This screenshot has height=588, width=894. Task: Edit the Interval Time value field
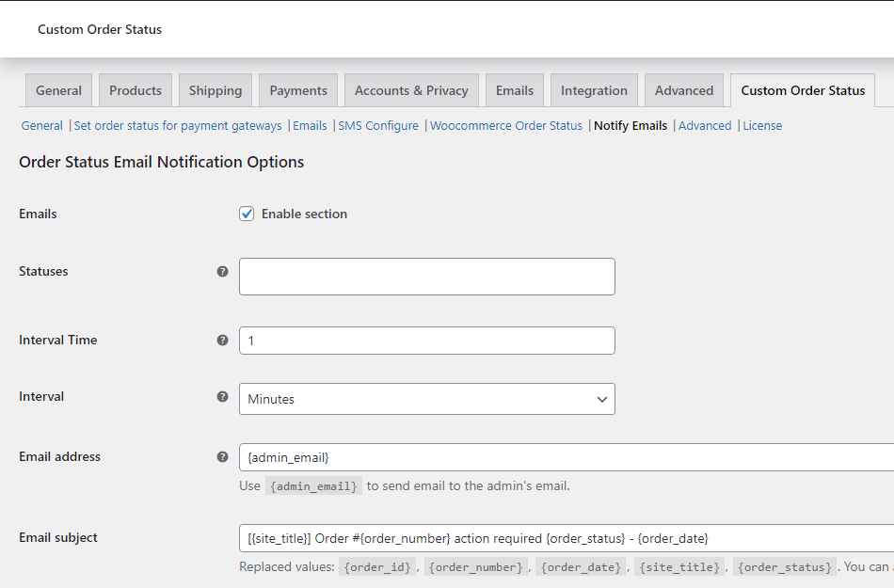click(426, 340)
